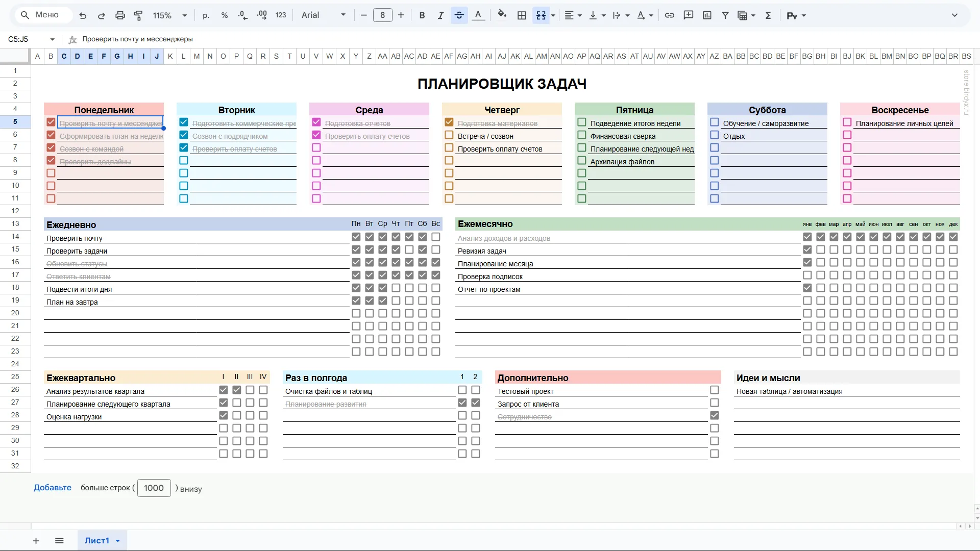Viewport: 980px width, 551px height.
Task: Insert a chart from the toolbar
Action: click(x=707, y=15)
